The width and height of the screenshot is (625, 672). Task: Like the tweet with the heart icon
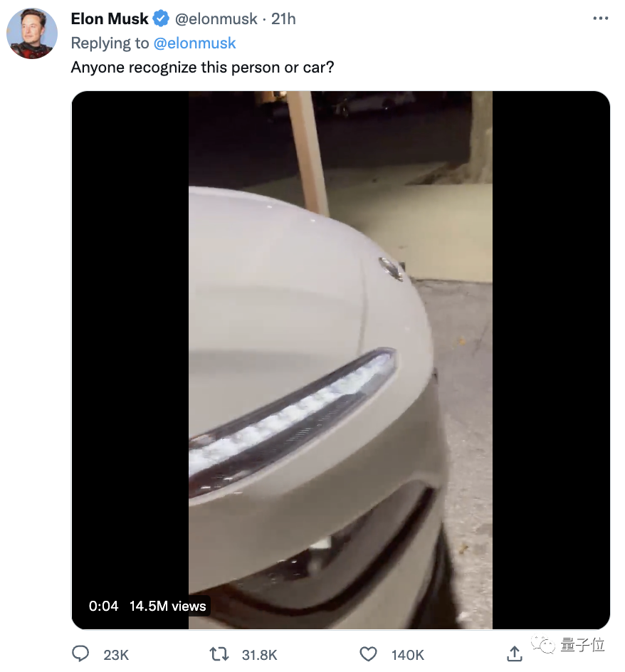pos(368,654)
